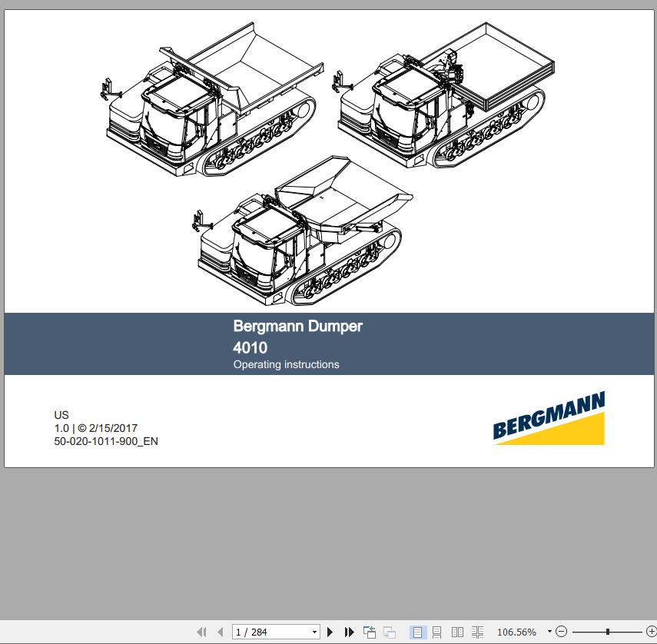The height and width of the screenshot is (644, 657).
Task: Go to the next page
Action: (330, 632)
